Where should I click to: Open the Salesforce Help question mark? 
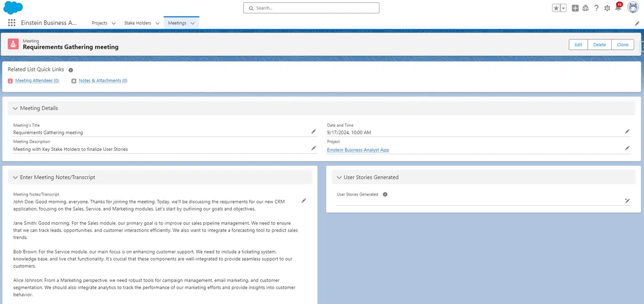596,8
